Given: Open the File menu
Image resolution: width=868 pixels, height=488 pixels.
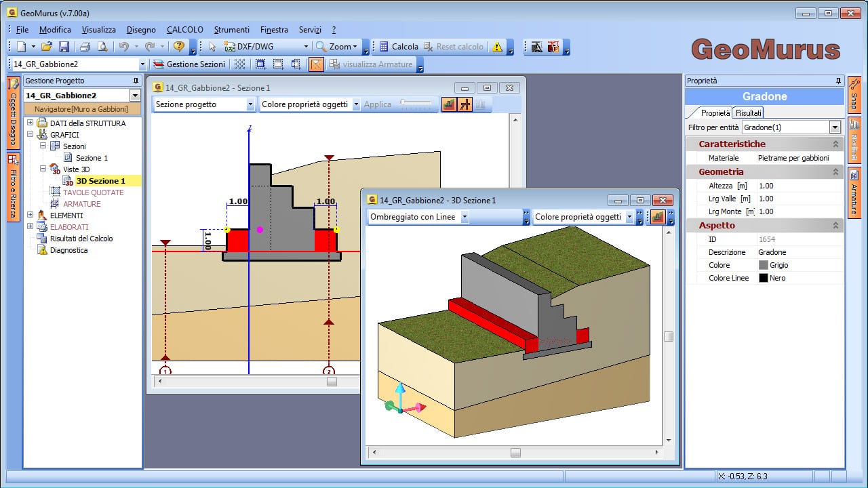Looking at the screenshot, I should [22, 30].
